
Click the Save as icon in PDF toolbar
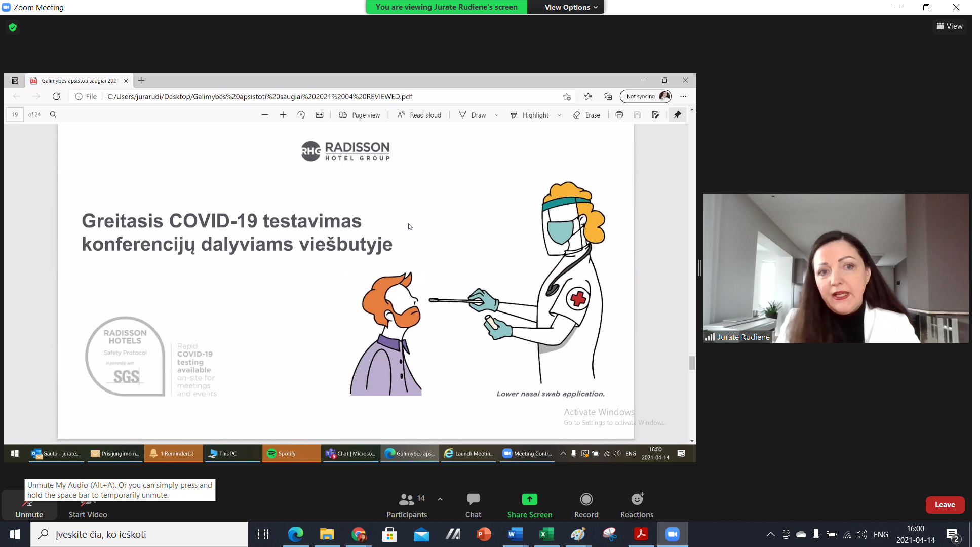coord(655,115)
